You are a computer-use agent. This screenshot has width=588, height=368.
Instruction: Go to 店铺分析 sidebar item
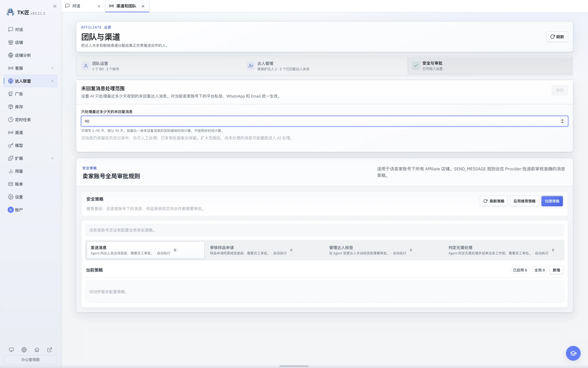click(x=30, y=55)
